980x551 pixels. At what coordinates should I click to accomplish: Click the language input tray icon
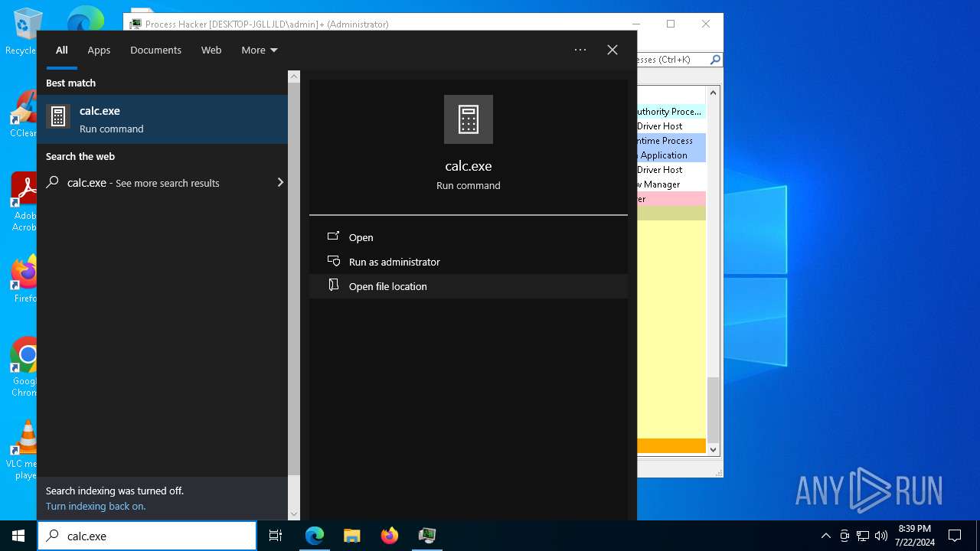[x=844, y=536]
